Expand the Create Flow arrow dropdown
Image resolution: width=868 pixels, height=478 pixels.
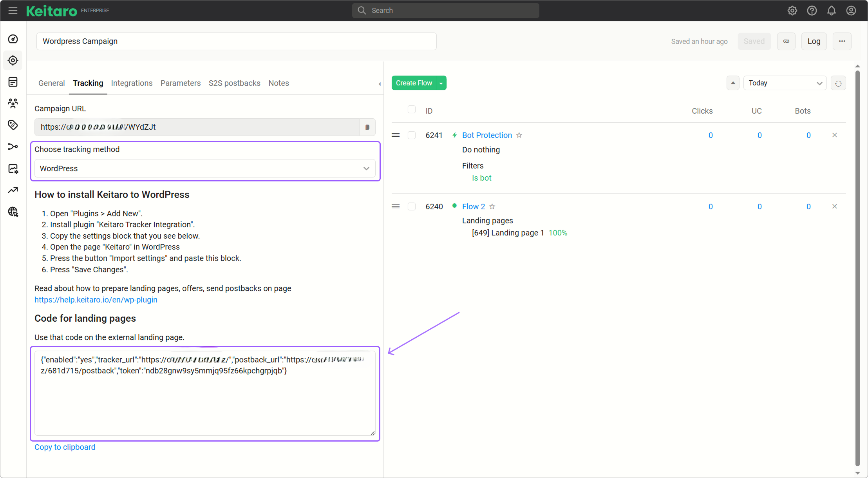[x=441, y=83]
